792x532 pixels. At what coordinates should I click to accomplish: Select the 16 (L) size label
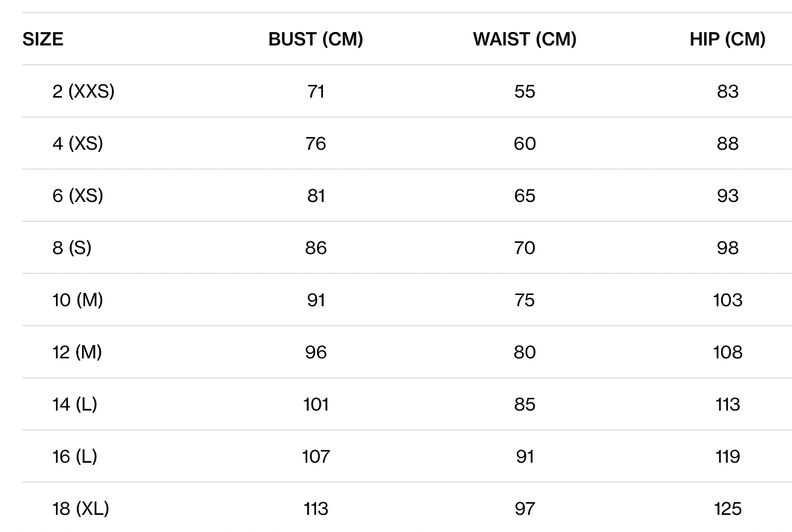(x=75, y=457)
